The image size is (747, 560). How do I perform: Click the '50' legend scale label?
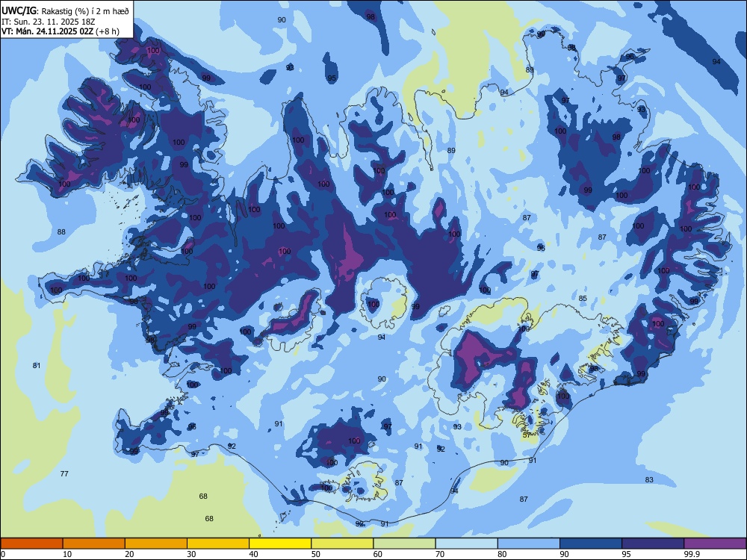point(316,554)
